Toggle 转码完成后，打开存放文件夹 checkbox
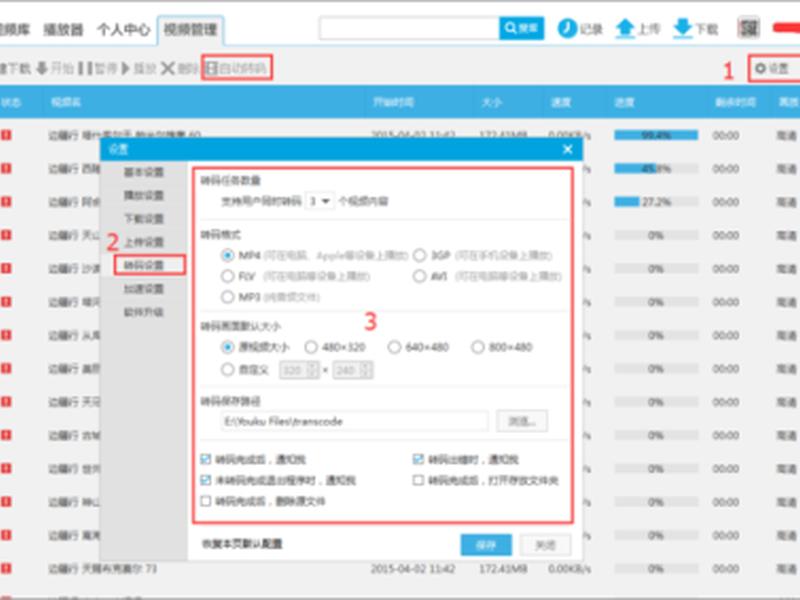800x600 pixels. tap(418, 481)
